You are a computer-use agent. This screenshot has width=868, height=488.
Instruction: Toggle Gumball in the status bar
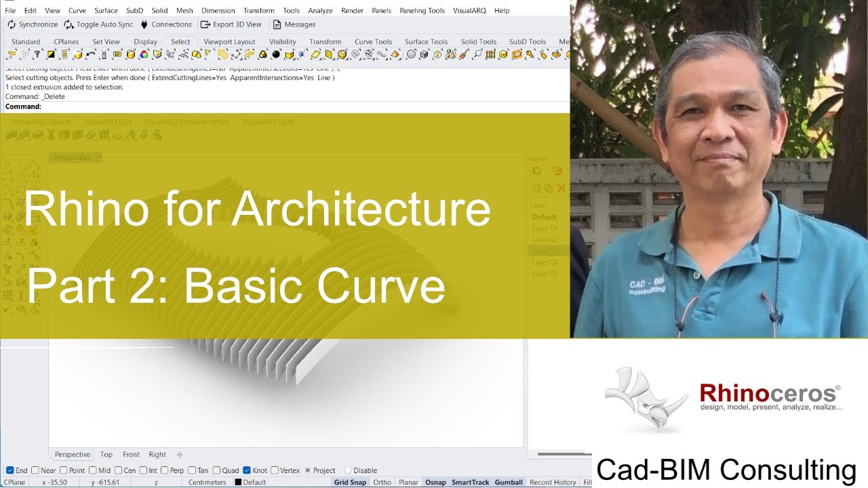click(509, 483)
